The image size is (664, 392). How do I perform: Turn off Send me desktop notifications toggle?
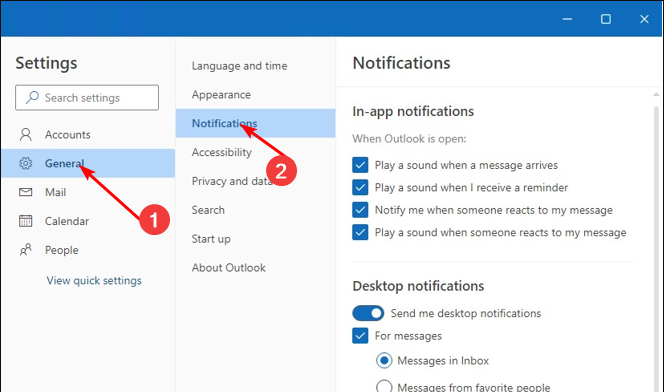click(x=368, y=313)
